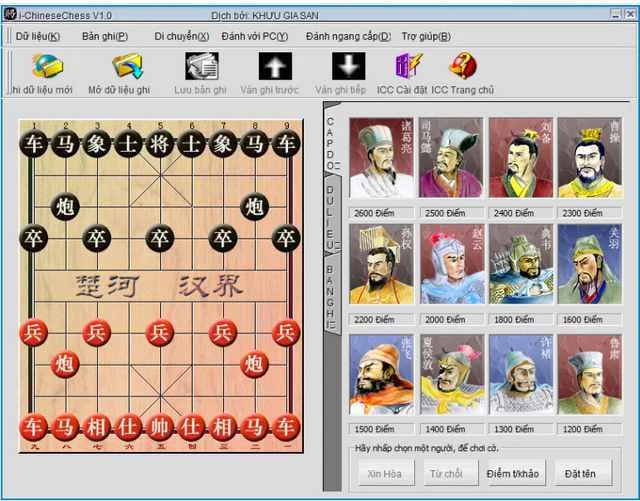Screen dimensions: 640x501
Task: Click the new data record toolbar icon
Action: point(48,66)
